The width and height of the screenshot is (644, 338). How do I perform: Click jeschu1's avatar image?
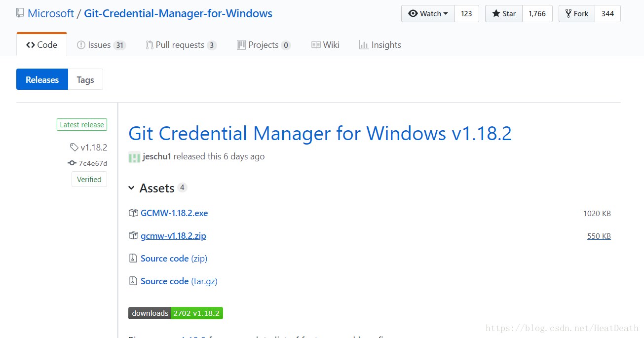coord(134,157)
